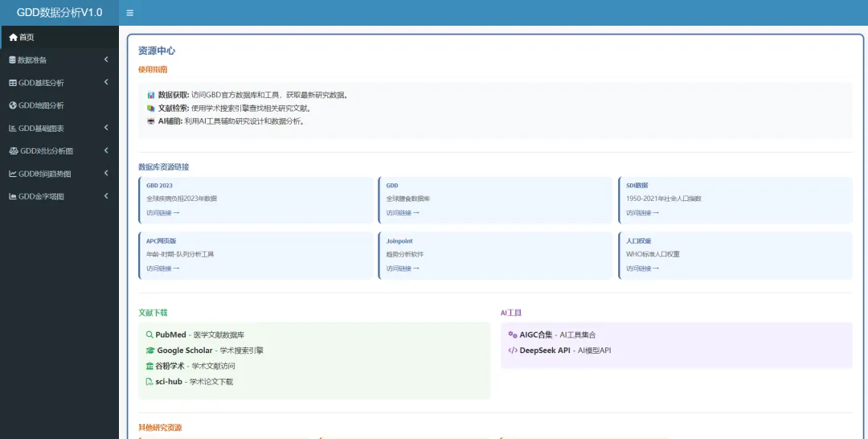
Task: Open 访问链接 in the APC网页版 card
Action: point(162,269)
